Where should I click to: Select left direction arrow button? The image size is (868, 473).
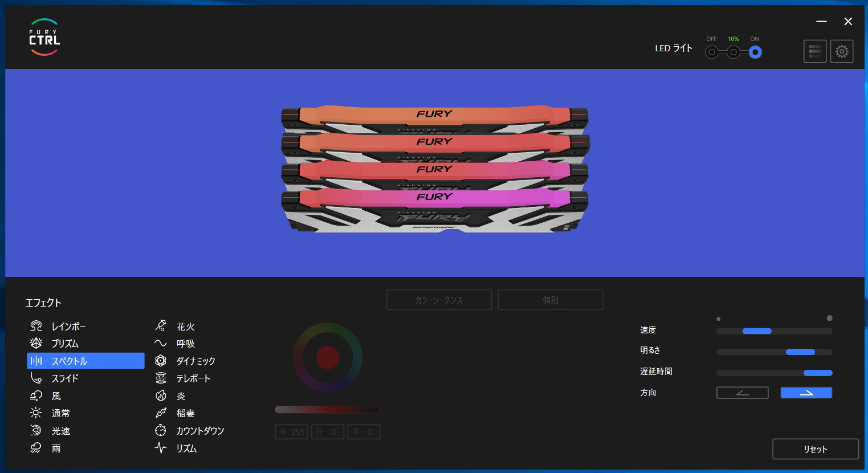[743, 393]
